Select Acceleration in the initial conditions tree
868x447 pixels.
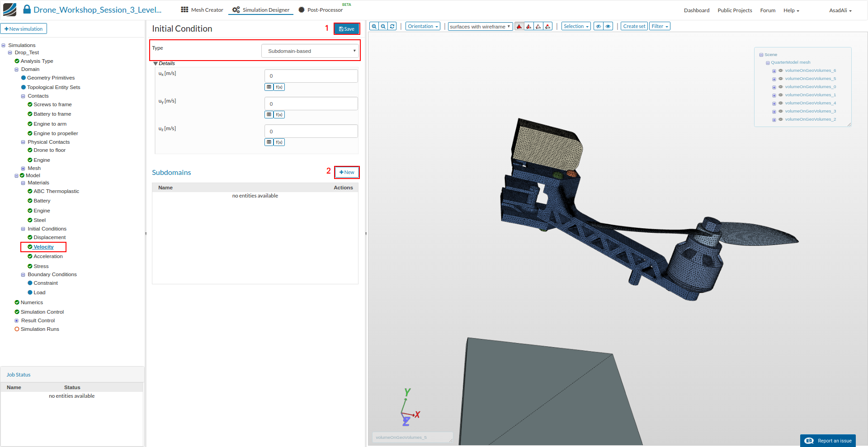click(48, 256)
